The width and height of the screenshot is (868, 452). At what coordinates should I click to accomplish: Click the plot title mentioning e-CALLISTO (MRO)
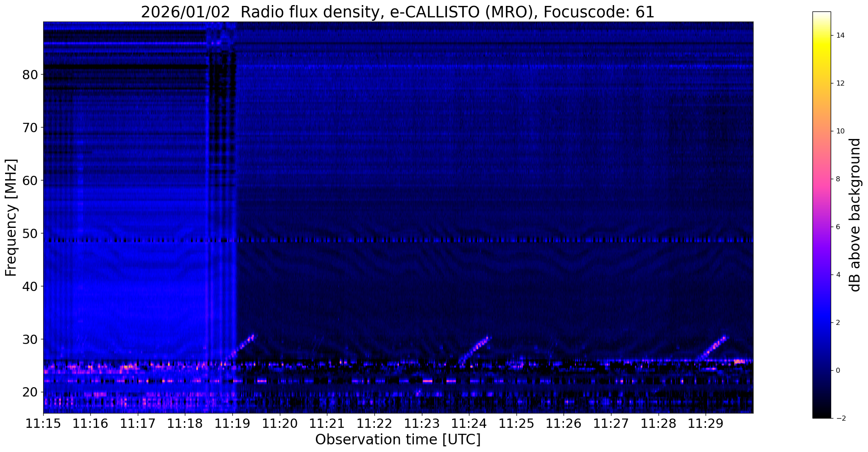pyautogui.click(x=398, y=12)
